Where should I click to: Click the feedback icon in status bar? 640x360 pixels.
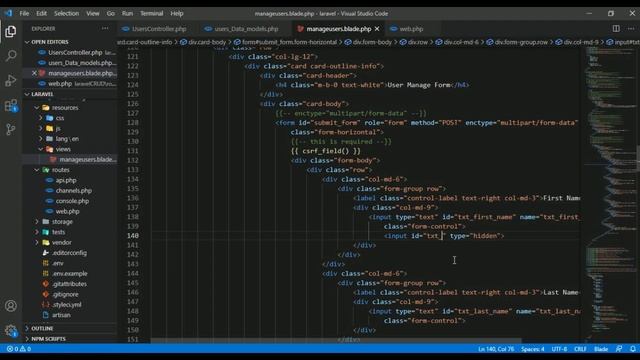click(619, 349)
